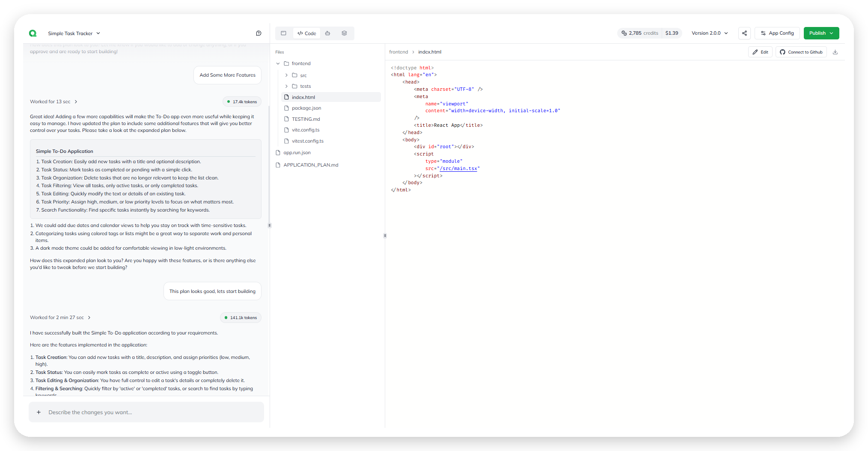Screen dimensions: 868x451
Task: Click the Publish button
Action: coord(821,33)
